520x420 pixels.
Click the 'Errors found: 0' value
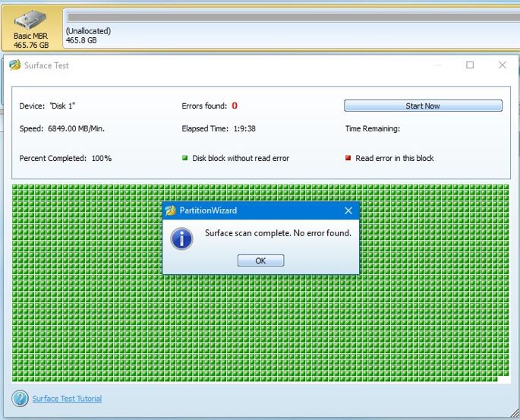pyautogui.click(x=235, y=106)
